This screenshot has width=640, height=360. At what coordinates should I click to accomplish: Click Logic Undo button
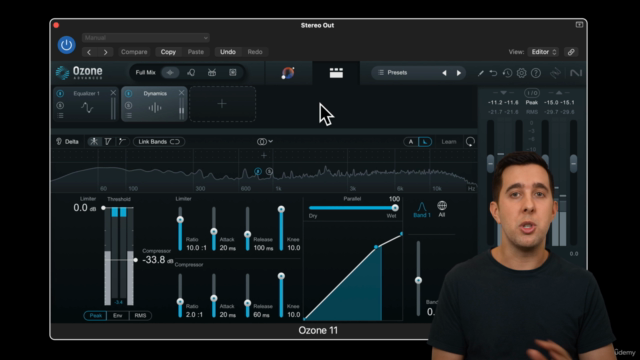(228, 52)
